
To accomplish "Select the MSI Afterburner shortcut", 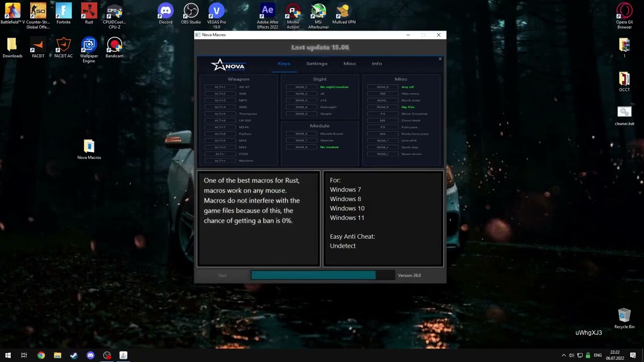I will pyautogui.click(x=318, y=16).
